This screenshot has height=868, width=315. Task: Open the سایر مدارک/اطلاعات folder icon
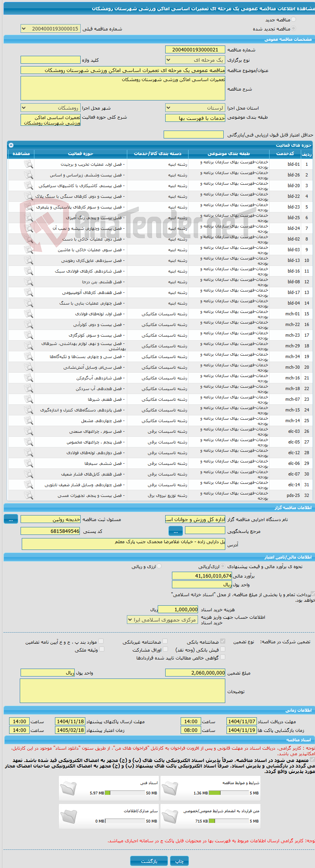point(69,816)
